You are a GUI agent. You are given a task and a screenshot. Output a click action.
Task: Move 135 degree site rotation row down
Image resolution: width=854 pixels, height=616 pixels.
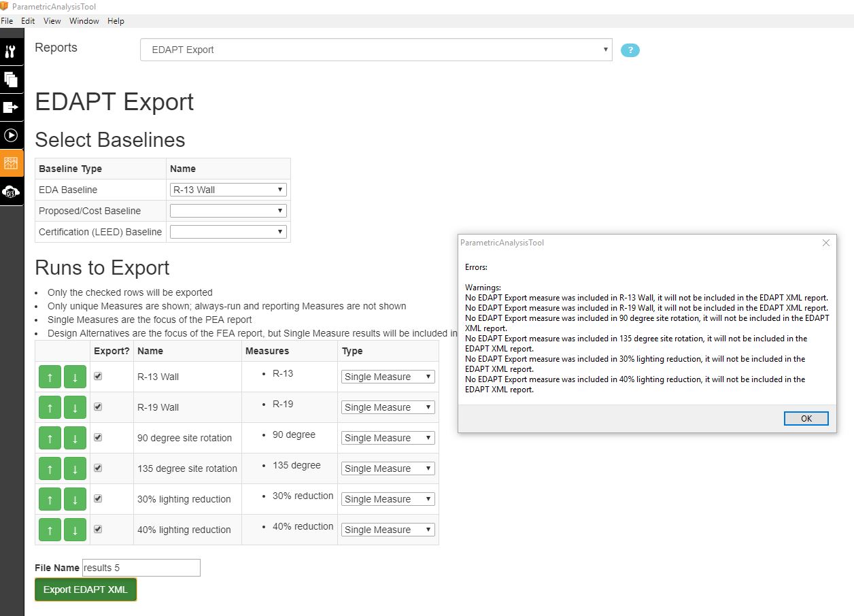[x=75, y=468]
